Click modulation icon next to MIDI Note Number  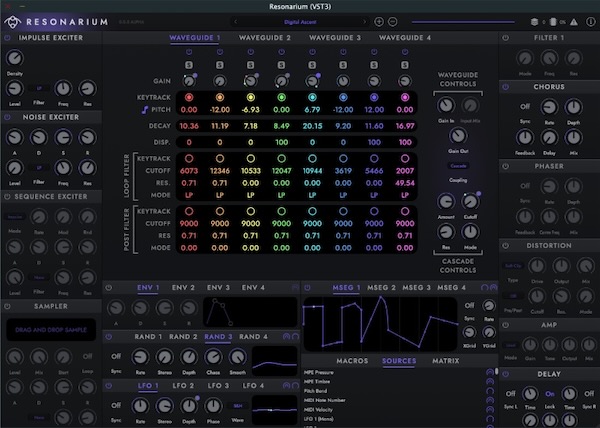click(489, 400)
